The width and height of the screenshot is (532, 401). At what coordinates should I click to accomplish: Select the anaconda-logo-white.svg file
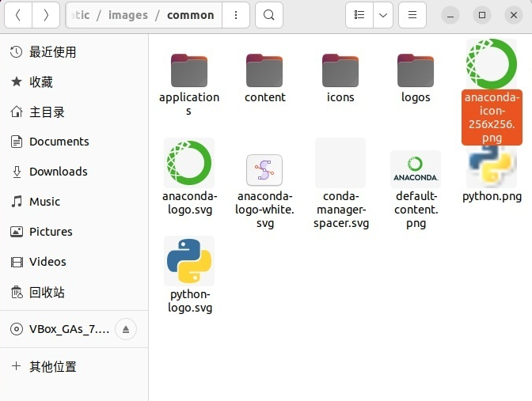point(264,170)
